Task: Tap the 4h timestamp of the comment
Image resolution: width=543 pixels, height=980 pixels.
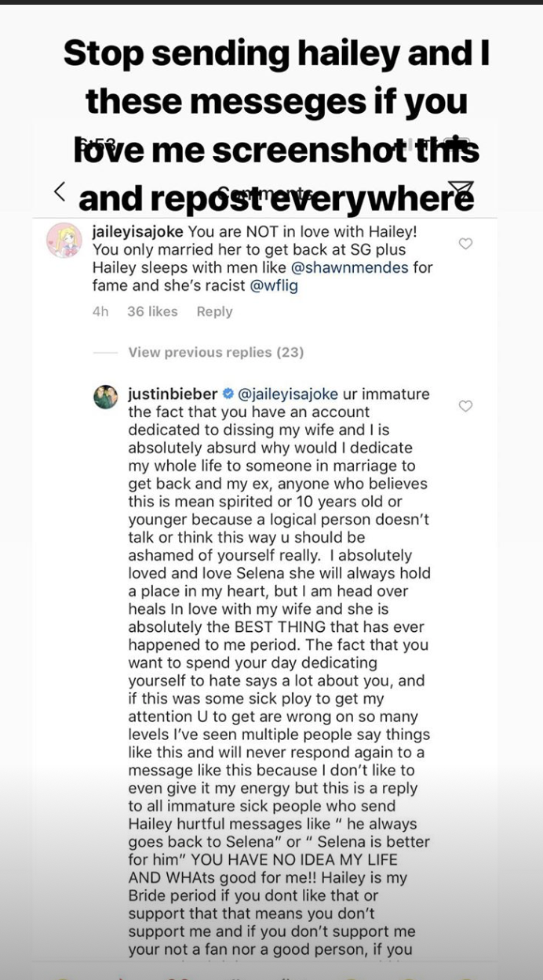Action: click(100, 311)
